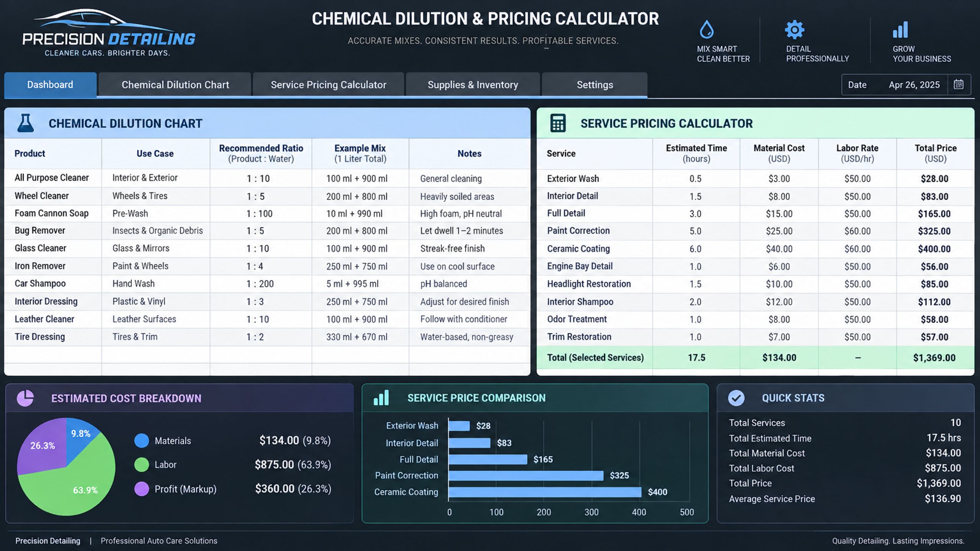Click Professional Auto Care Solutions footer text
This screenshot has height=551, width=980.
coord(159,541)
